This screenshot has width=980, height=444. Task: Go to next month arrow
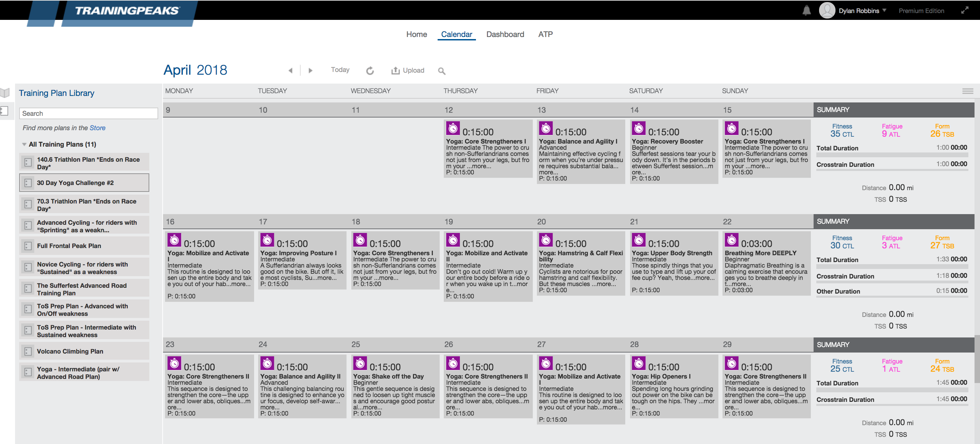click(x=311, y=71)
